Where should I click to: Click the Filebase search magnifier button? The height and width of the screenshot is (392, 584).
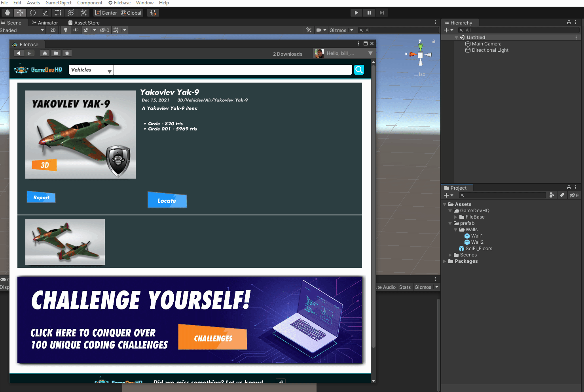coord(359,70)
